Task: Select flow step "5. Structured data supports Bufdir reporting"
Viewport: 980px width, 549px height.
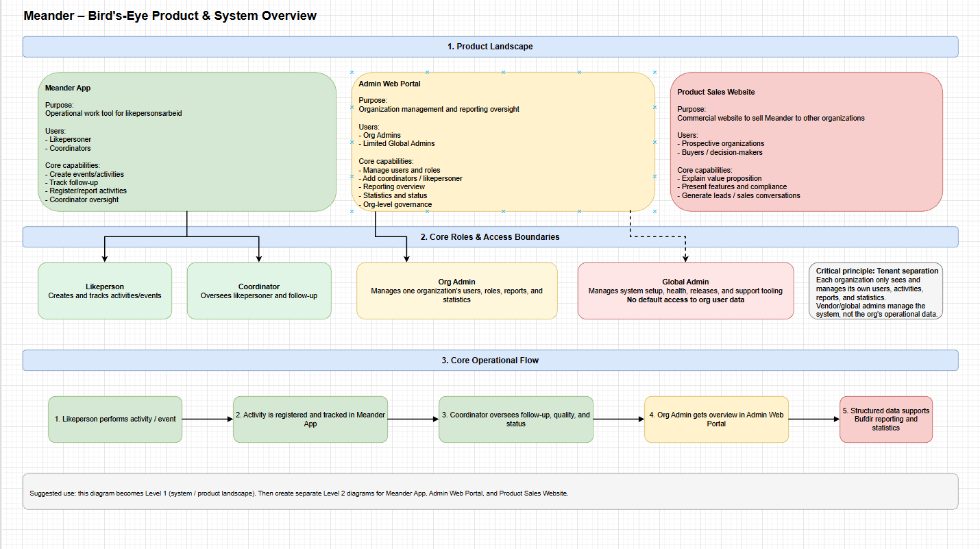Action: [x=886, y=419]
